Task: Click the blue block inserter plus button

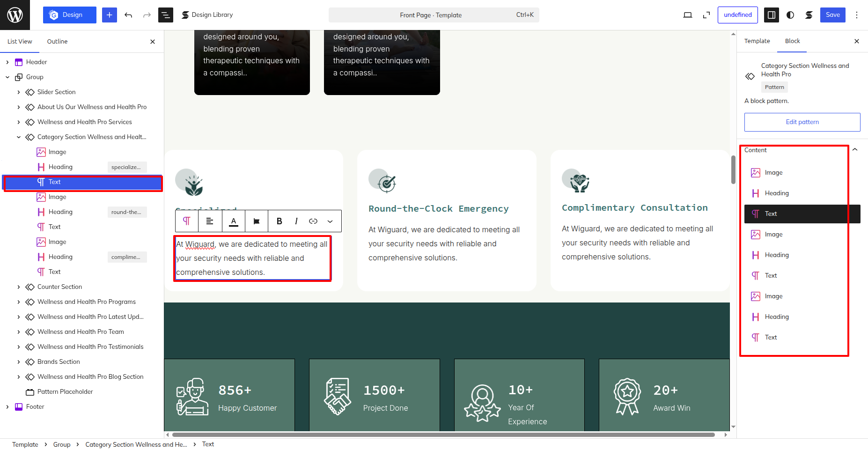Action: (110, 15)
